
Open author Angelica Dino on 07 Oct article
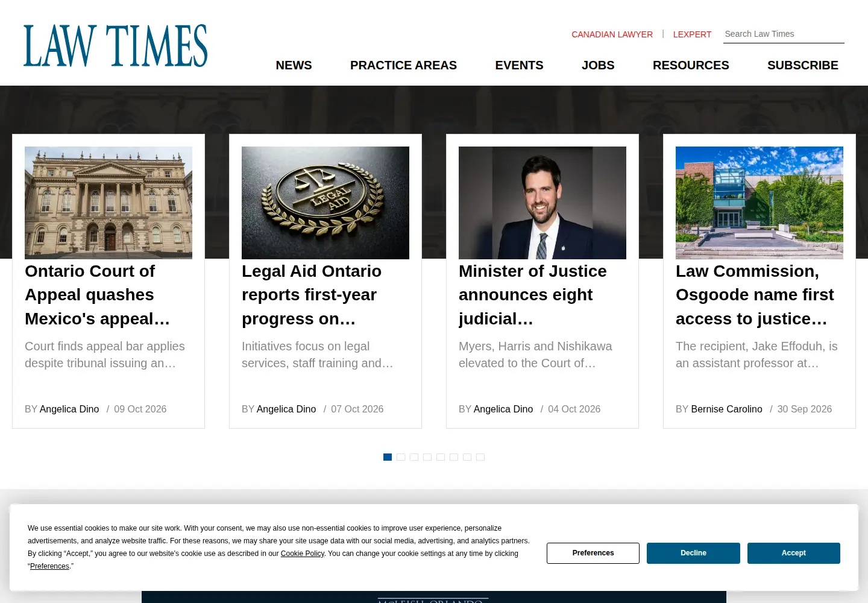pyautogui.click(x=286, y=409)
